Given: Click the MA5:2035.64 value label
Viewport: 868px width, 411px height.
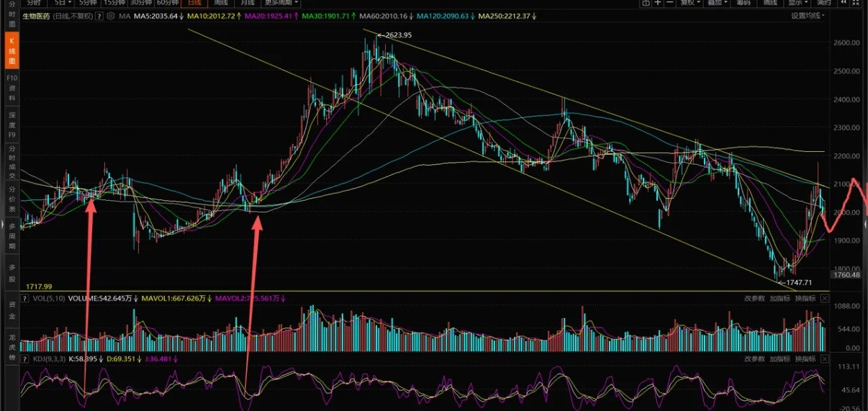Looking at the screenshot, I should (155, 16).
